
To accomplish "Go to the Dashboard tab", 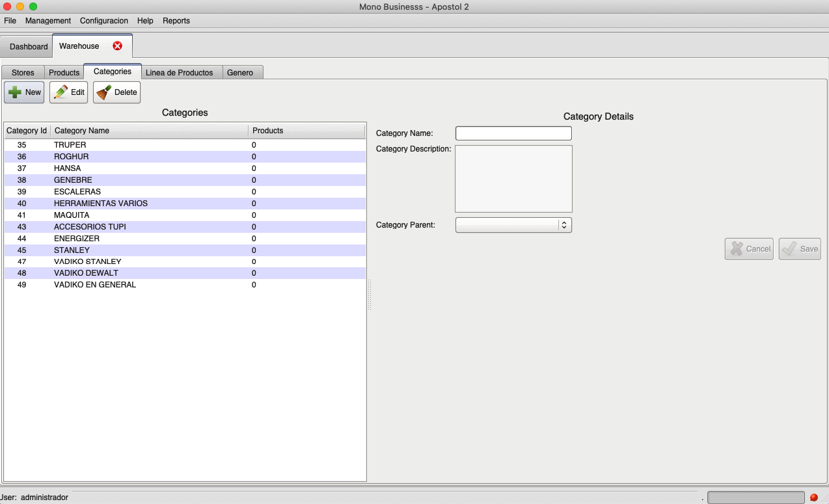I will [29, 47].
